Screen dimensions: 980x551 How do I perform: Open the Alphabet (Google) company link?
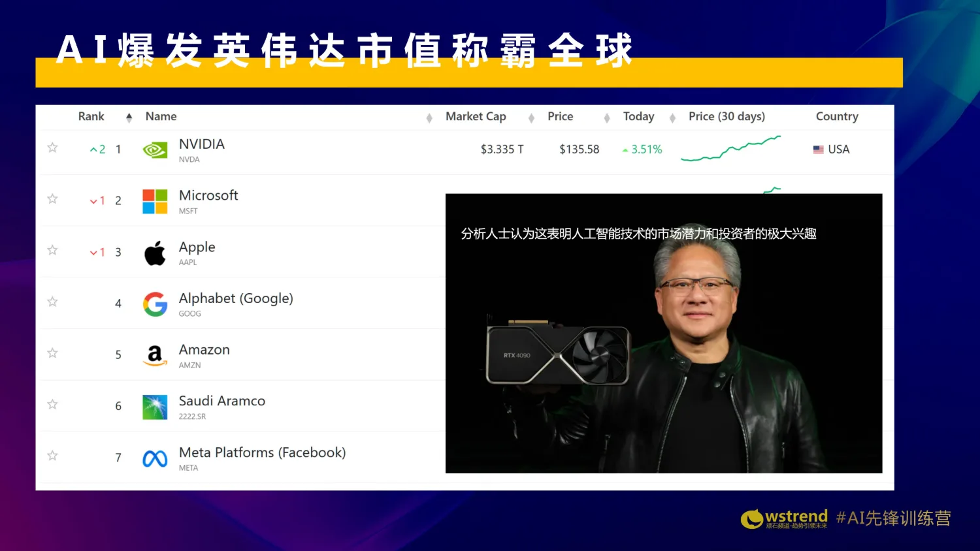(236, 298)
